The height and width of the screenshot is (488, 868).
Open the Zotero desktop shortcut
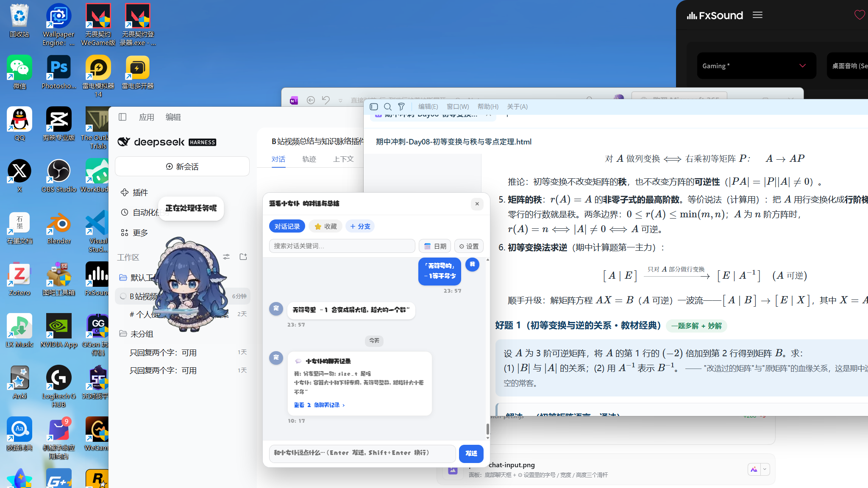(x=19, y=279)
